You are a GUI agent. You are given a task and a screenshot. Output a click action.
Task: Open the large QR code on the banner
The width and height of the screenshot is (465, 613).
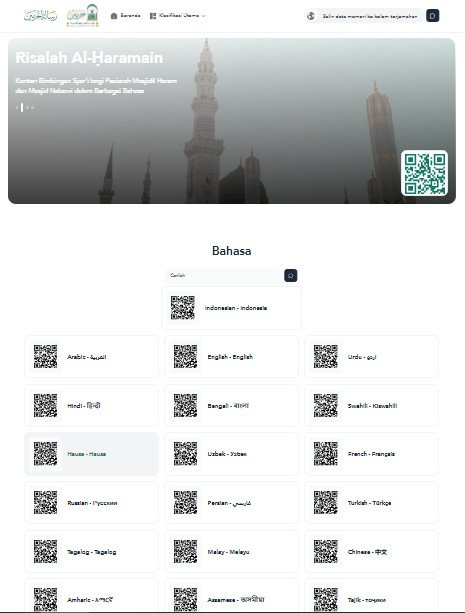425,173
